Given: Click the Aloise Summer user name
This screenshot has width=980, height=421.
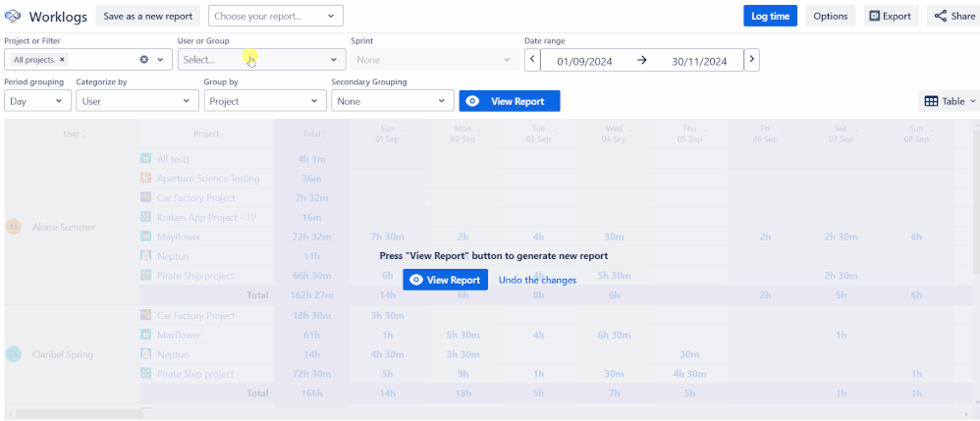Looking at the screenshot, I should (64, 228).
